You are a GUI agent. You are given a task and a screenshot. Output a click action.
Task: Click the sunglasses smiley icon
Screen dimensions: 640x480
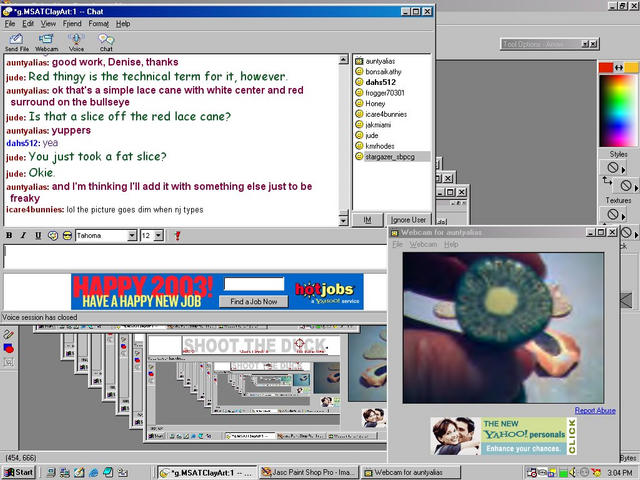point(67,236)
